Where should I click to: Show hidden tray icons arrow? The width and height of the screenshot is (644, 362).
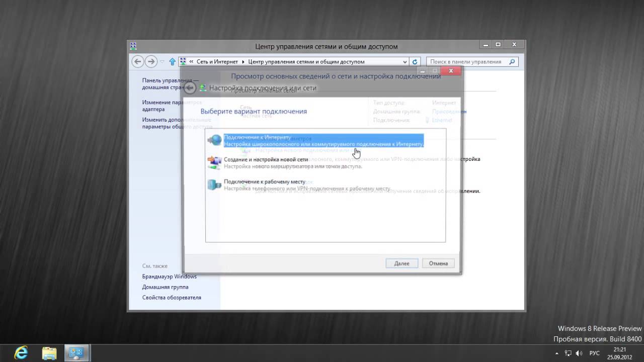click(557, 353)
